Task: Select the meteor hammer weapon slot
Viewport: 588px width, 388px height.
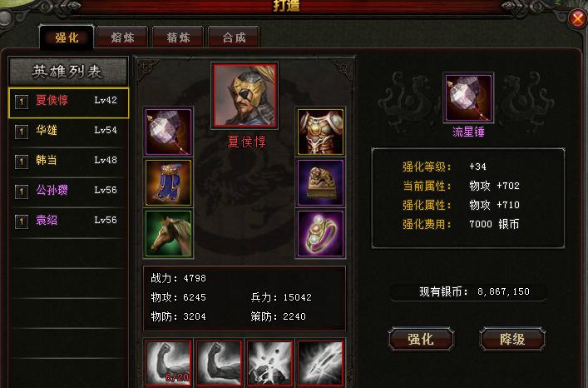Action: [x=168, y=132]
